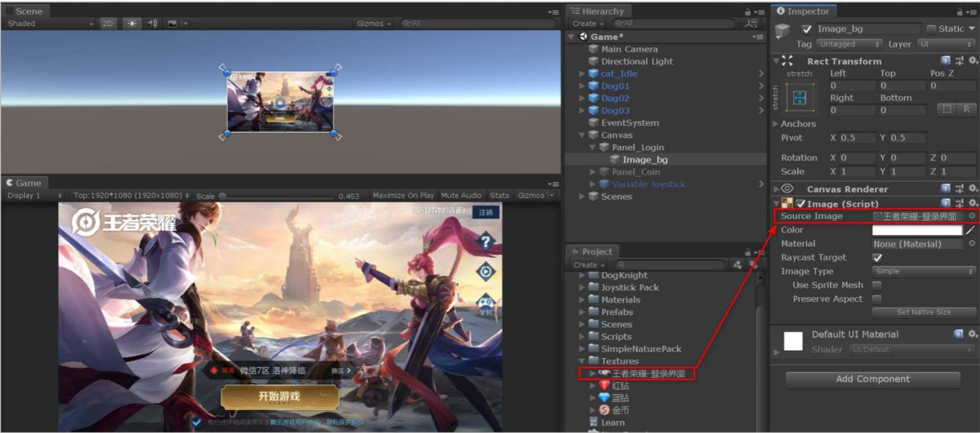Open the UI layer dropdown

(947, 44)
